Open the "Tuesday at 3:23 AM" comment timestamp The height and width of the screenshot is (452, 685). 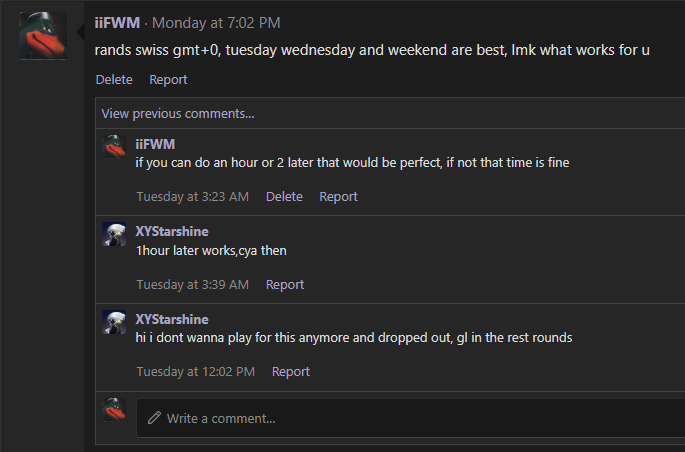coord(193,197)
